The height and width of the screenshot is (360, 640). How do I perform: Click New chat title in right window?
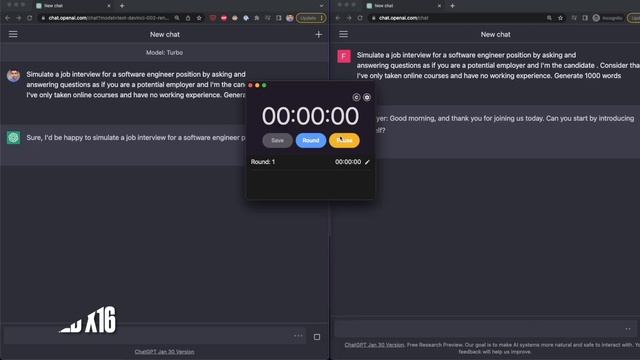tap(495, 35)
